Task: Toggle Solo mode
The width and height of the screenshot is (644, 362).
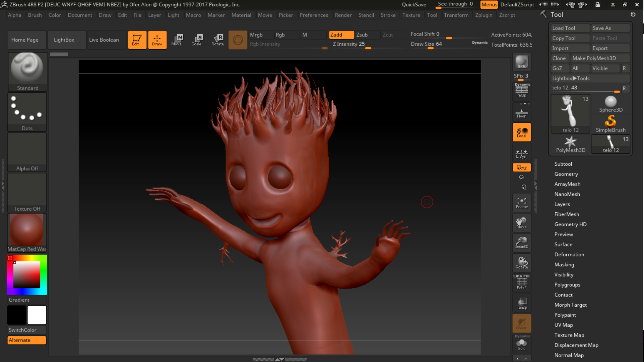Action: pos(521,343)
